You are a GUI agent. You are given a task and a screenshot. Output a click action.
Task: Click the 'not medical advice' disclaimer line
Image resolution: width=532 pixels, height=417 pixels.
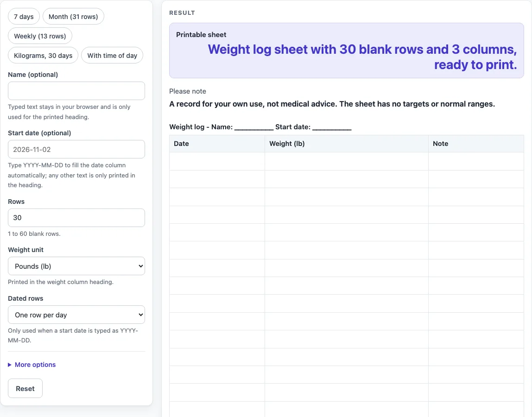[332, 104]
